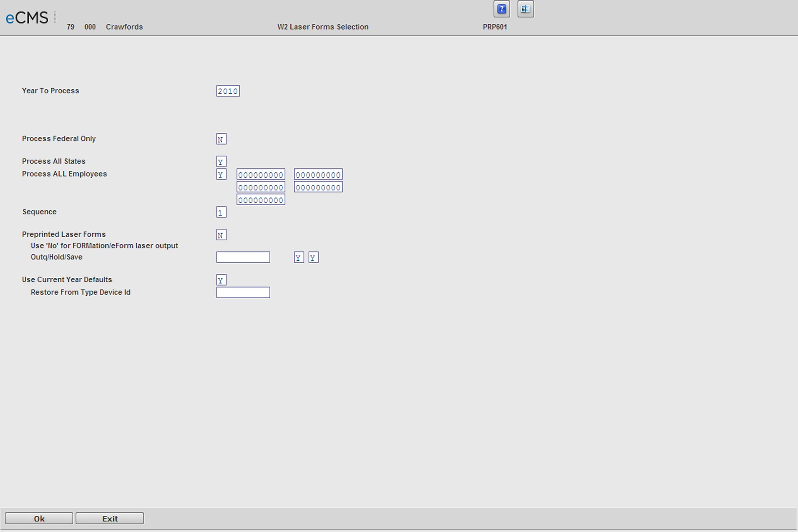
Task: Select the Process ALL Employees Y field
Action: click(221, 174)
